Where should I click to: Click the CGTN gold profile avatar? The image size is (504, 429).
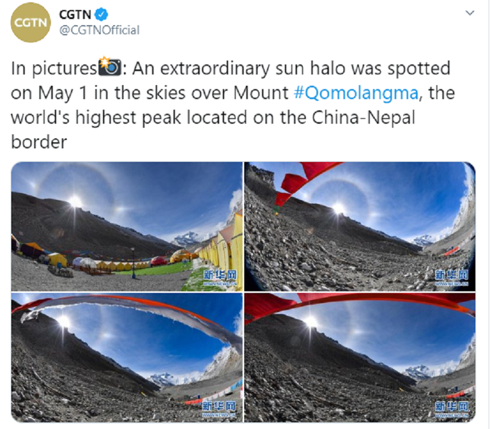click(x=31, y=22)
